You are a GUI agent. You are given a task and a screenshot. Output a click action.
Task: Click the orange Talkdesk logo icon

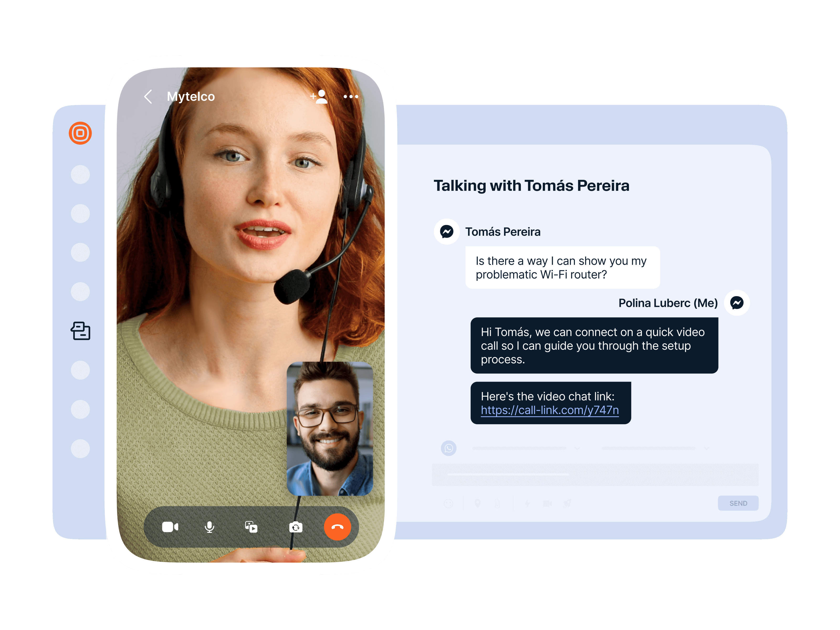pos(80,133)
